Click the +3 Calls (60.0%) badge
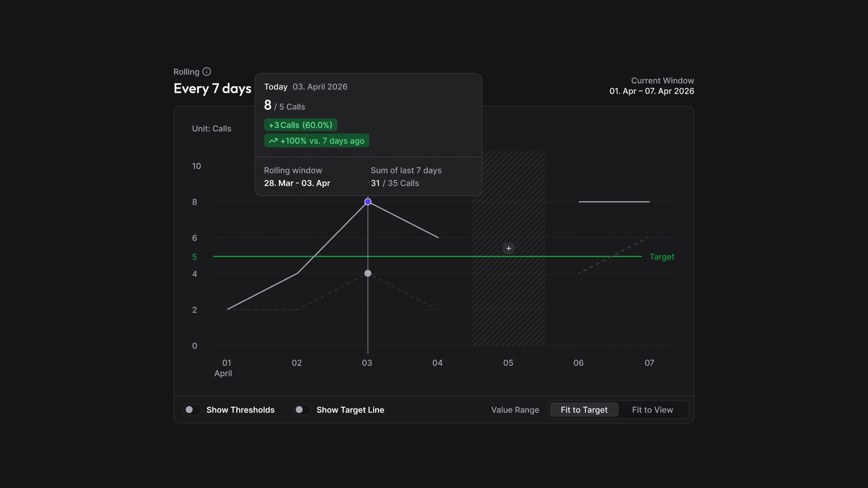 click(301, 125)
